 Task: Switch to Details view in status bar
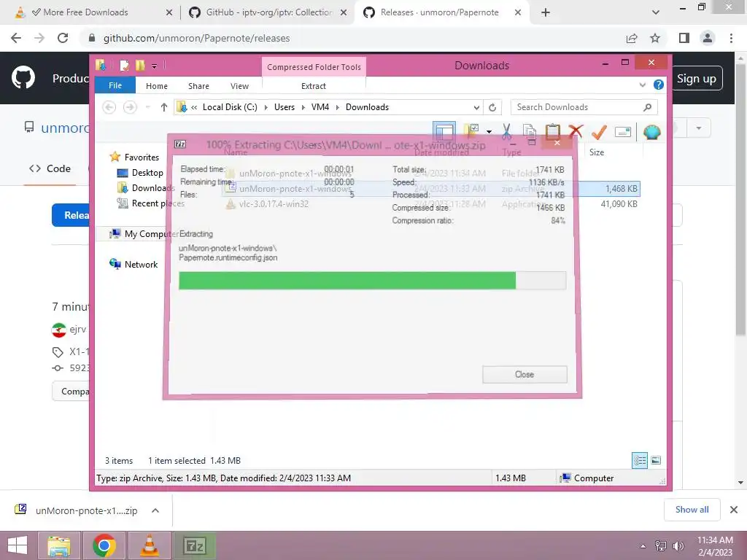tap(640, 460)
